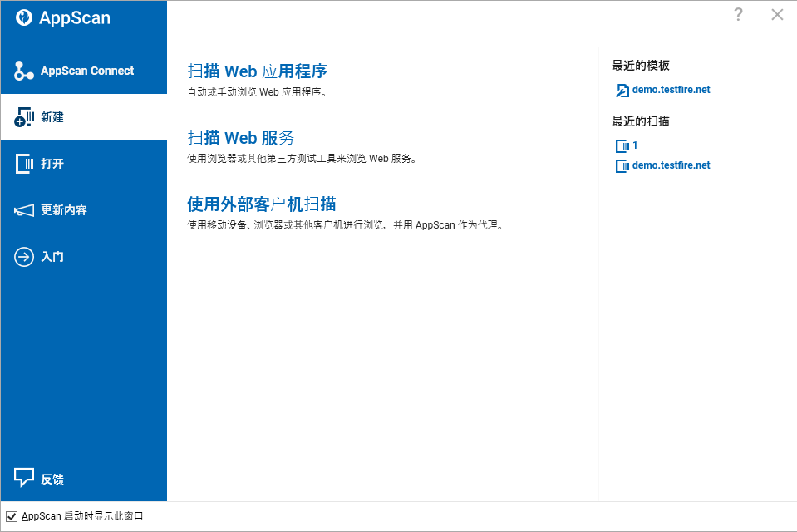Click the 新建 scan-plus icon
Screen dimensions: 797x532
pyautogui.click(x=24, y=117)
